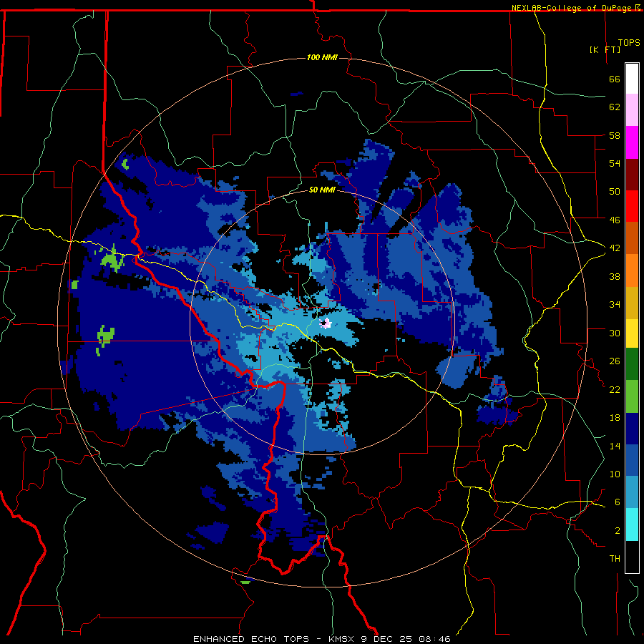Click the legend value '30'

click(615, 333)
